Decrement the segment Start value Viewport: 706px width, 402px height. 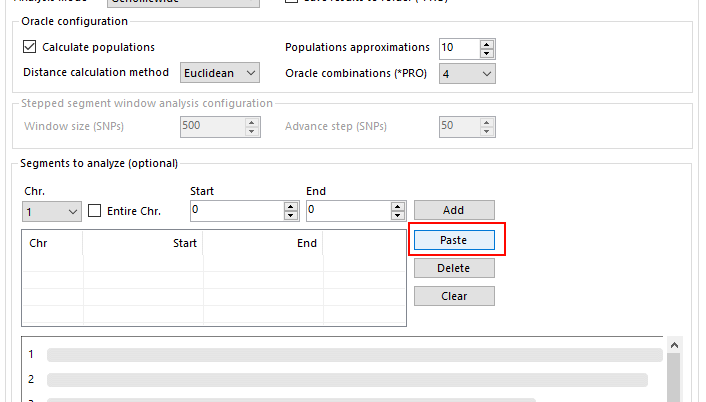coord(292,215)
